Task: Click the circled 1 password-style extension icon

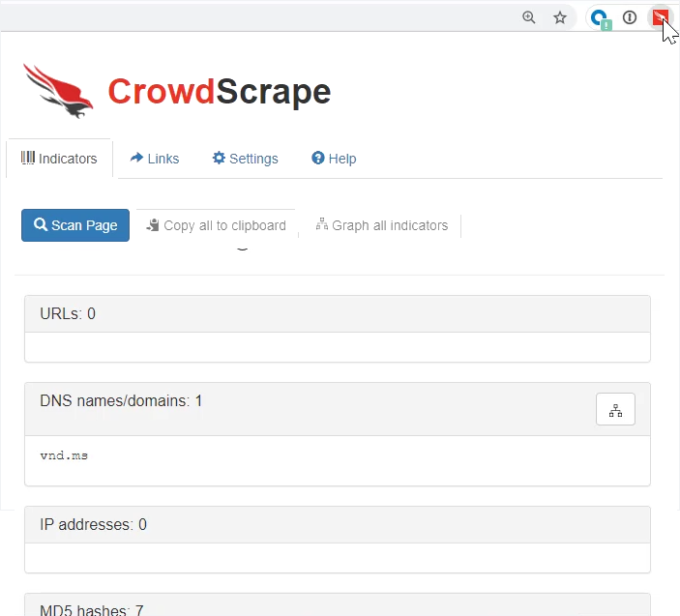Action: [630, 17]
